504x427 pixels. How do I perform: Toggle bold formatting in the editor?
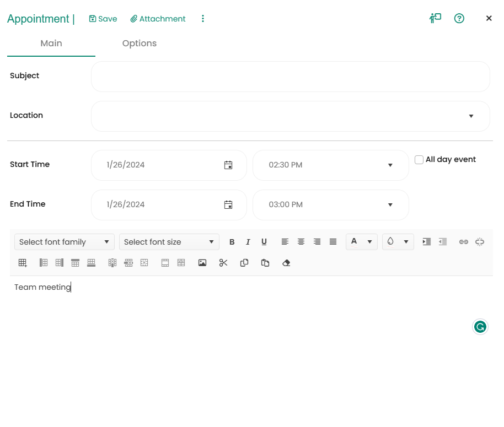232,242
